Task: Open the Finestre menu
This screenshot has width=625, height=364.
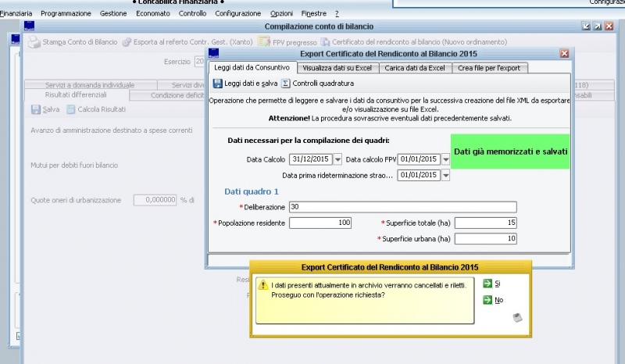Action: (314, 13)
